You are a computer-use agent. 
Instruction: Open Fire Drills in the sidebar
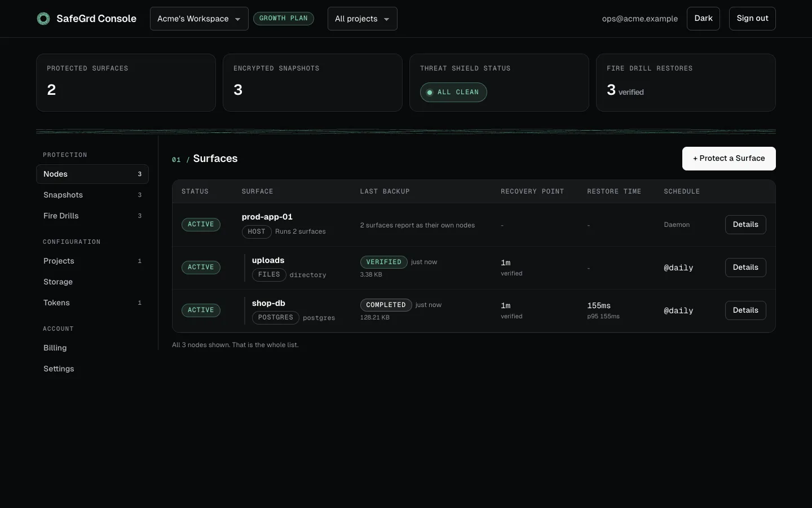[92, 216]
